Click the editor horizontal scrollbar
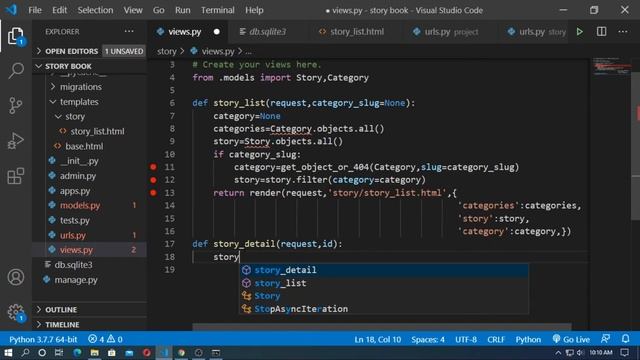Screen dimensions: 640x360 (382, 327)
